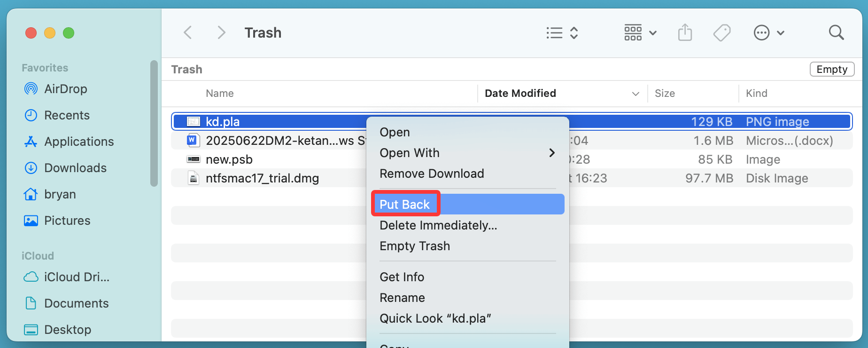Screen dimensions: 868x348
Task: Click the iCloud Drive cloud icon
Action: (x=31, y=277)
